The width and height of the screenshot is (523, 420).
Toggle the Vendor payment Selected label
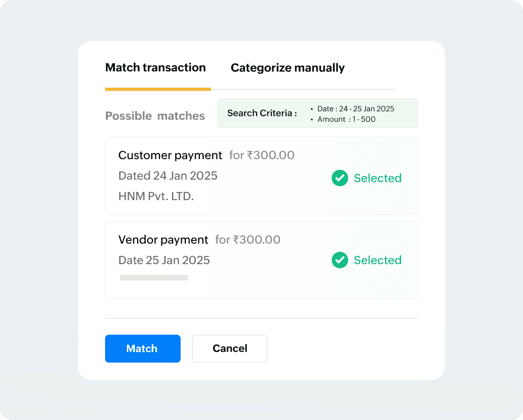coord(377,260)
